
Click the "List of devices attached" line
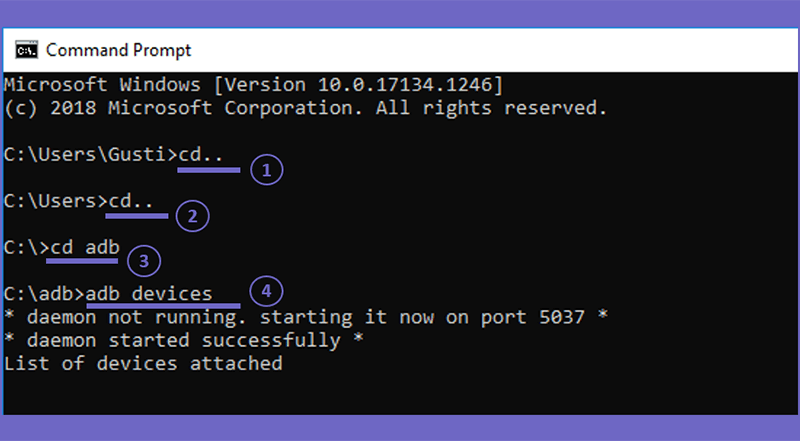tap(143, 363)
